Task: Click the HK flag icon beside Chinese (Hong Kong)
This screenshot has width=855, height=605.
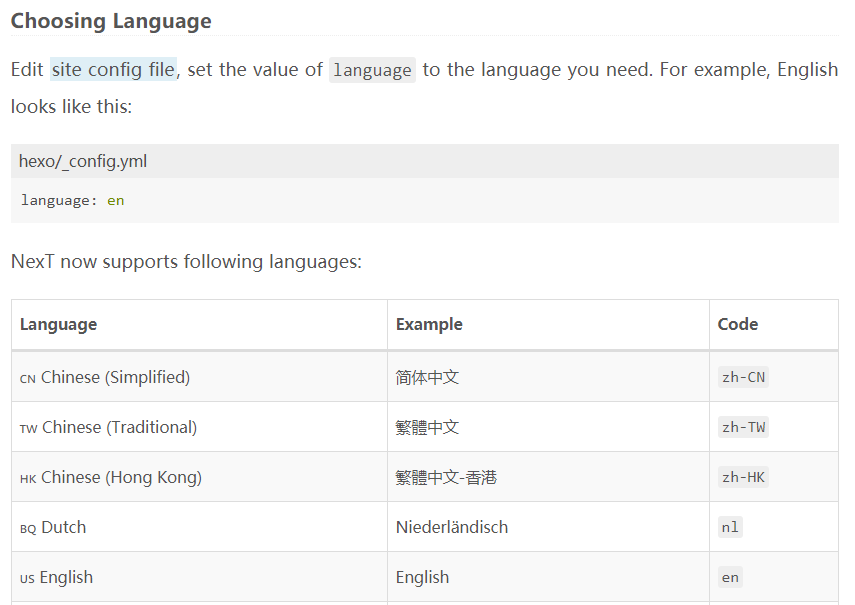Action: (x=28, y=478)
